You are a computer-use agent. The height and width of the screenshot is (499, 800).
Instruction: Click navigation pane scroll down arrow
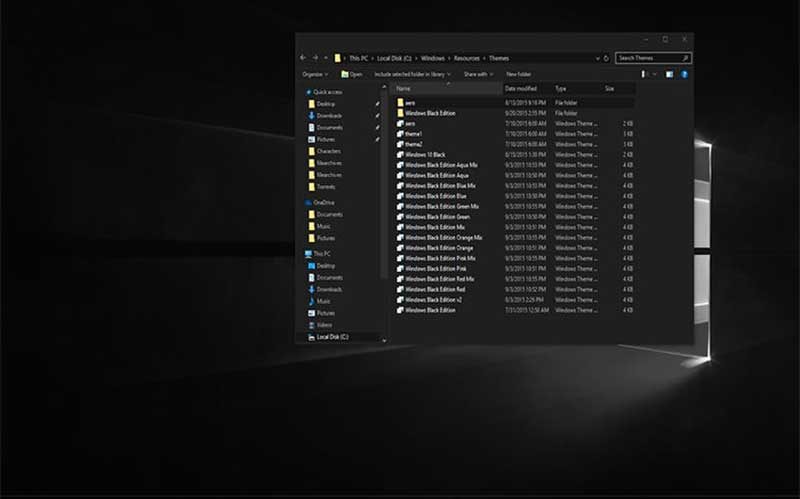coord(384,340)
